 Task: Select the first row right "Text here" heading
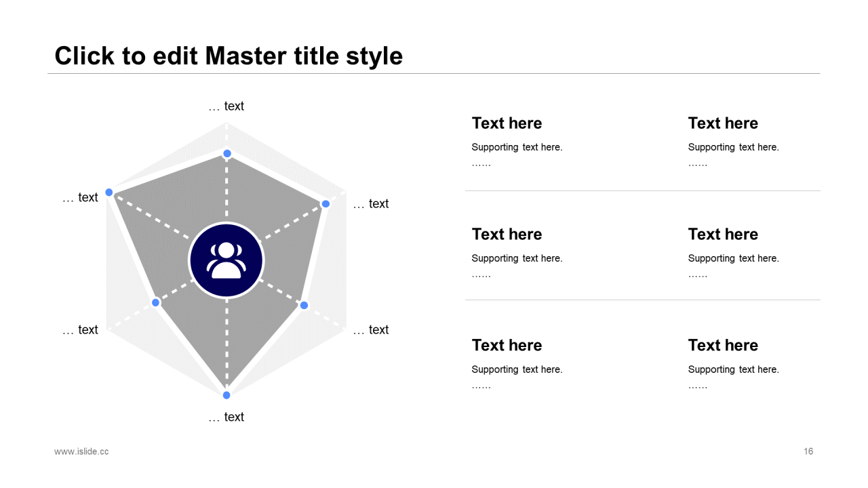723,123
